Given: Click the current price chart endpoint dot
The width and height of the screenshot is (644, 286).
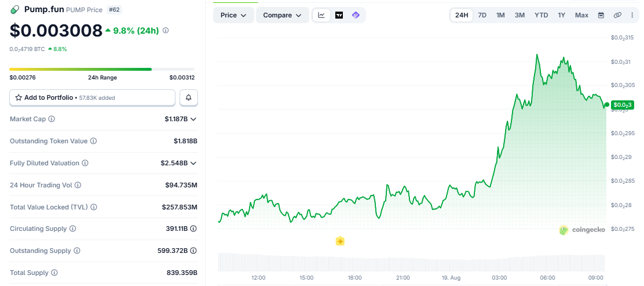Looking at the screenshot, I should pos(606,105).
